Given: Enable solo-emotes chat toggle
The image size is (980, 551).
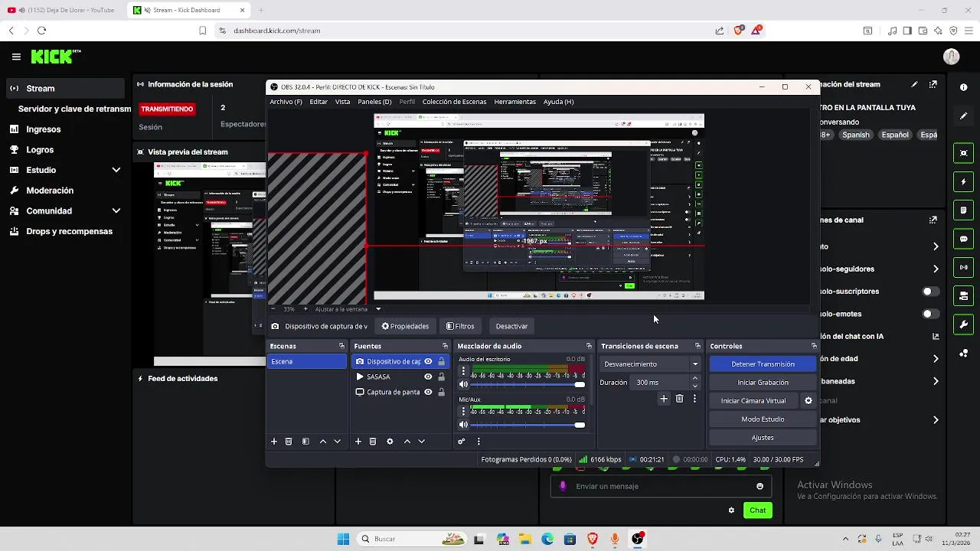Looking at the screenshot, I should (x=930, y=314).
